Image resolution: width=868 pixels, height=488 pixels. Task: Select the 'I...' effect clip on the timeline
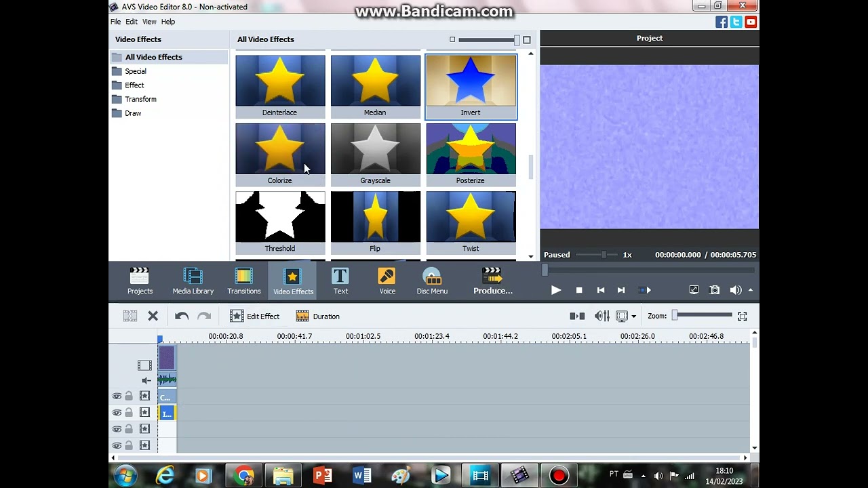click(x=167, y=413)
